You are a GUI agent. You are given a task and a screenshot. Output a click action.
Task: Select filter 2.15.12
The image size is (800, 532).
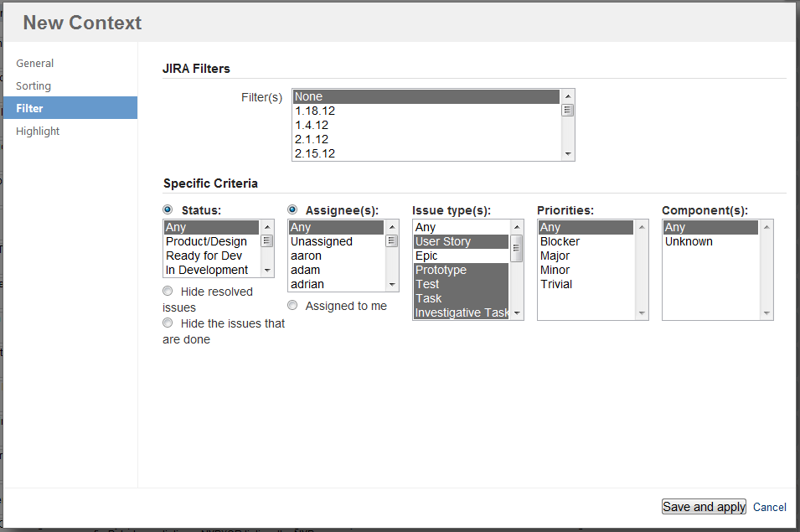point(426,153)
